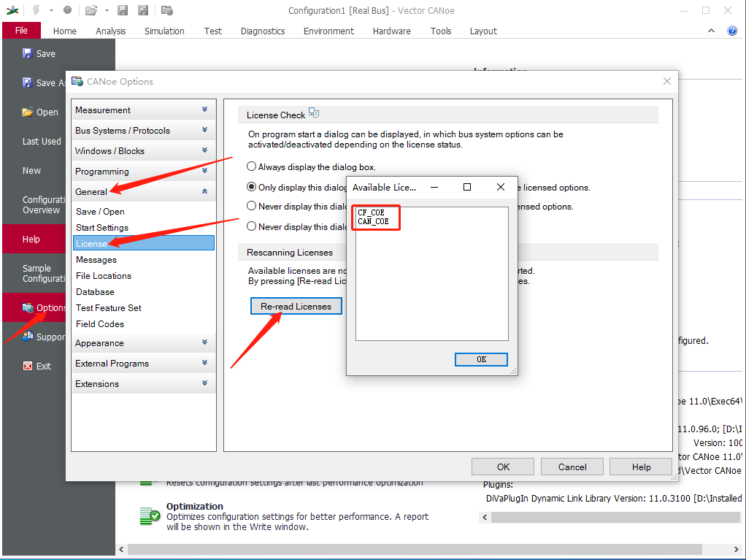
Task: Expand the Extensions section
Action: click(x=144, y=384)
